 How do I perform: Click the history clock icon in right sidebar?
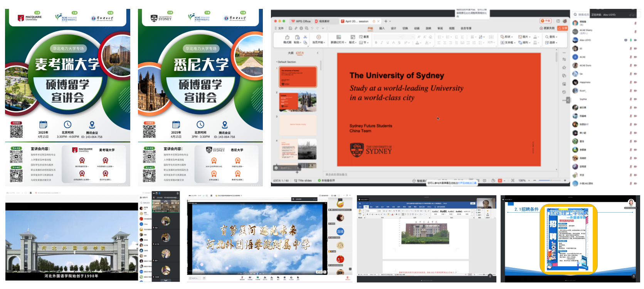(564, 92)
